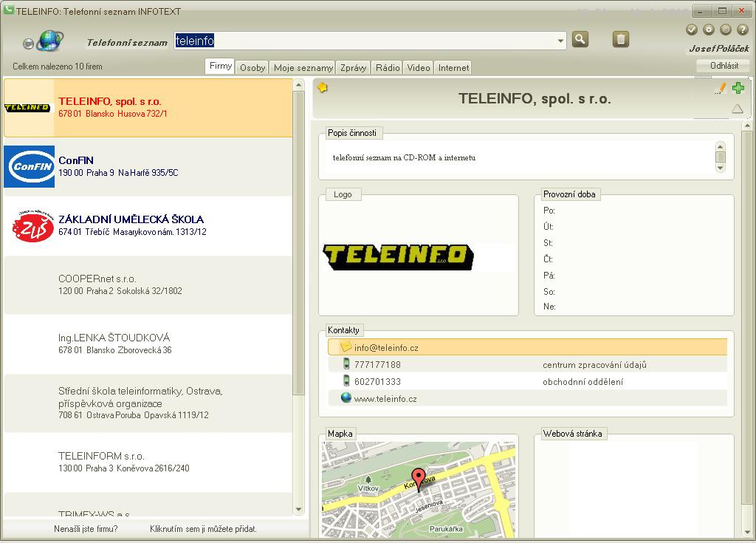Switch to the Osoby tab
Viewport: 756px width, 543px height.
click(x=252, y=67)
